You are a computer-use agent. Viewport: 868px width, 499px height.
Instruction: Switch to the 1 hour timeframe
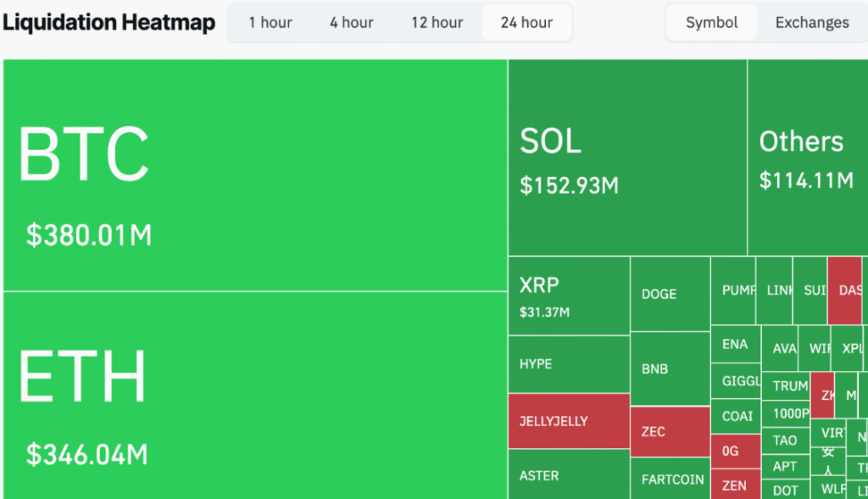click(269, 22)
